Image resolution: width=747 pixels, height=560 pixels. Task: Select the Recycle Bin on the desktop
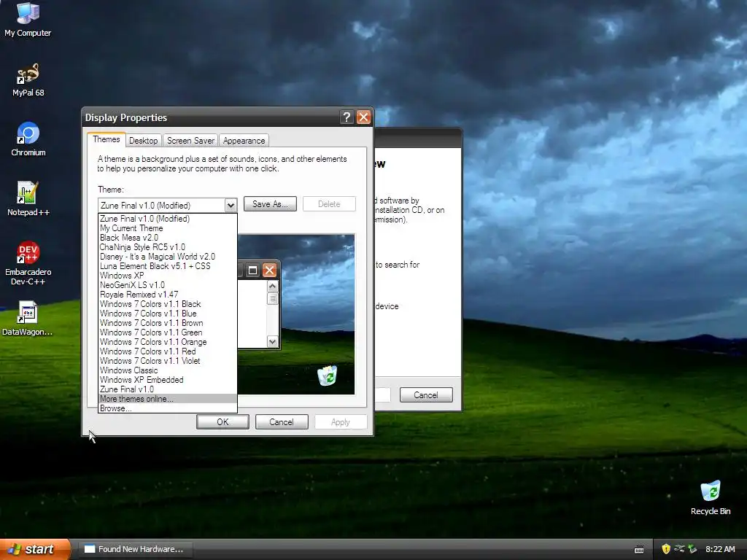click(711, 497)
